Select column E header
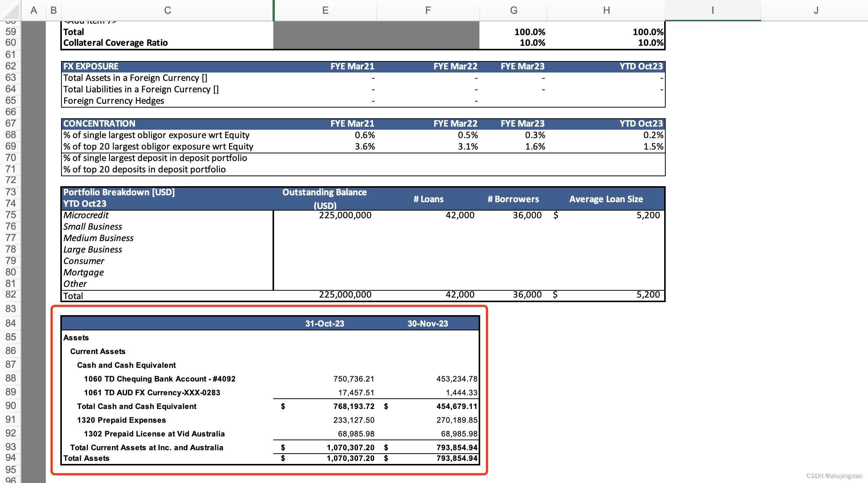Viewport: 868px width, 483px height. click(x=325, y=10)
